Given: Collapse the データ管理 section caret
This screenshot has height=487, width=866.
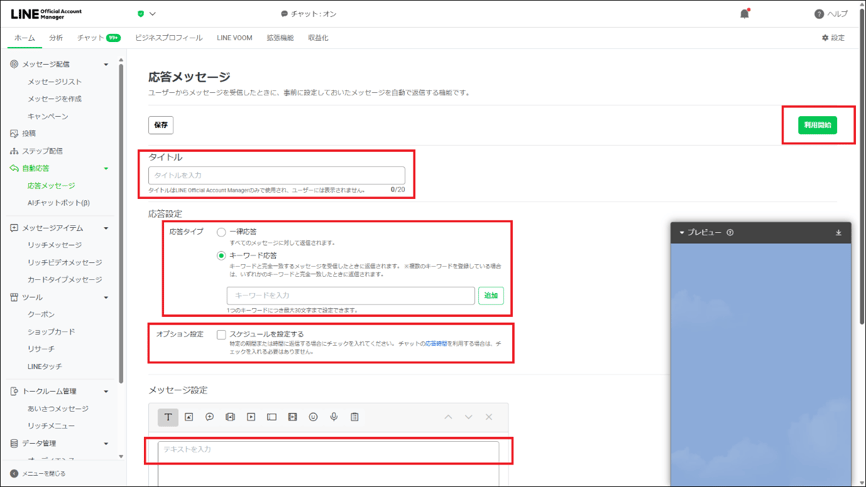Looking at the screenshot, I should (x=106, y=443).
